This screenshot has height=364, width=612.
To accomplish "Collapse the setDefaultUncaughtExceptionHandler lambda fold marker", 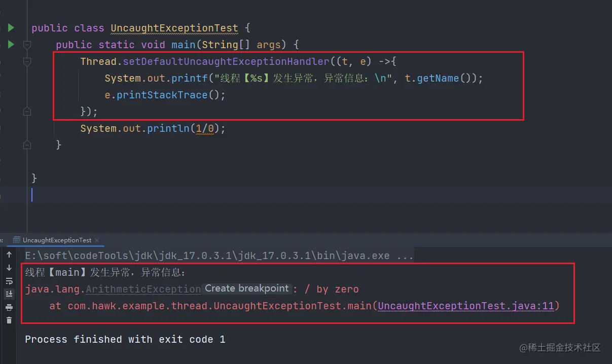I will [x=27, y=61].
